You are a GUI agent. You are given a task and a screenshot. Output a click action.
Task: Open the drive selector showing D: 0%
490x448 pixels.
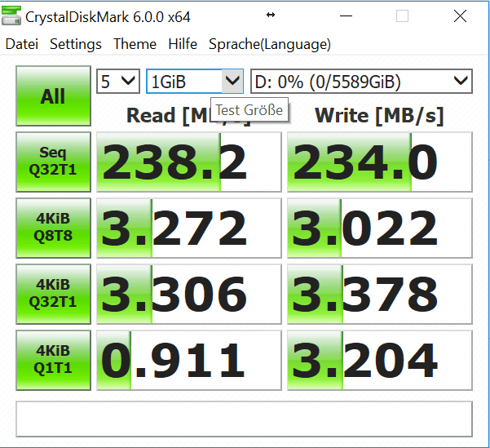[361, 82]
